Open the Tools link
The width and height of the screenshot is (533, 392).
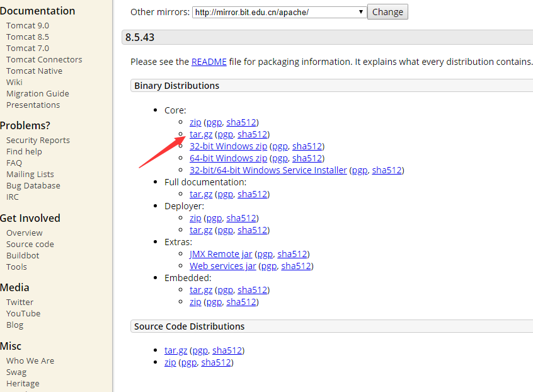(16, 267)
